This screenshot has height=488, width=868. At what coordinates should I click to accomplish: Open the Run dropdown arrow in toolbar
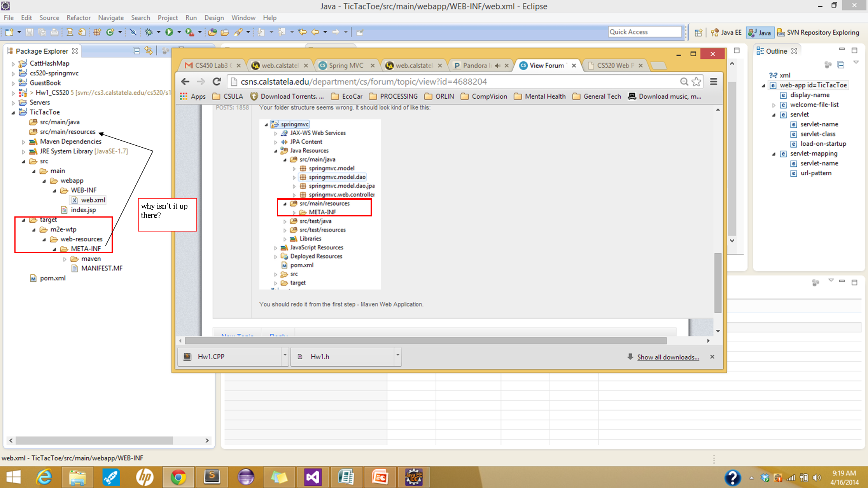(179, 32)
